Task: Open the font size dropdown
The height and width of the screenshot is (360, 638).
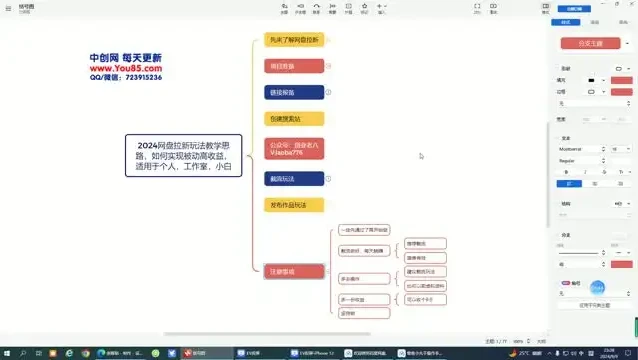Action: point(621,149)
